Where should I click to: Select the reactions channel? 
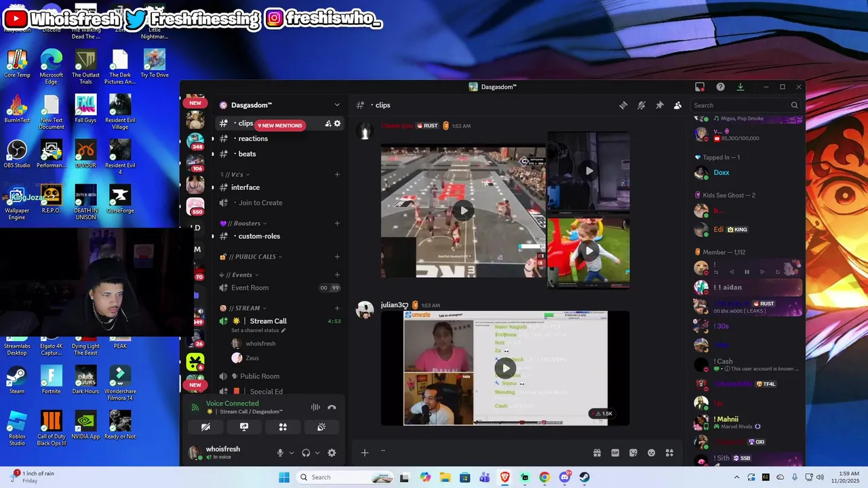(279, 138)
